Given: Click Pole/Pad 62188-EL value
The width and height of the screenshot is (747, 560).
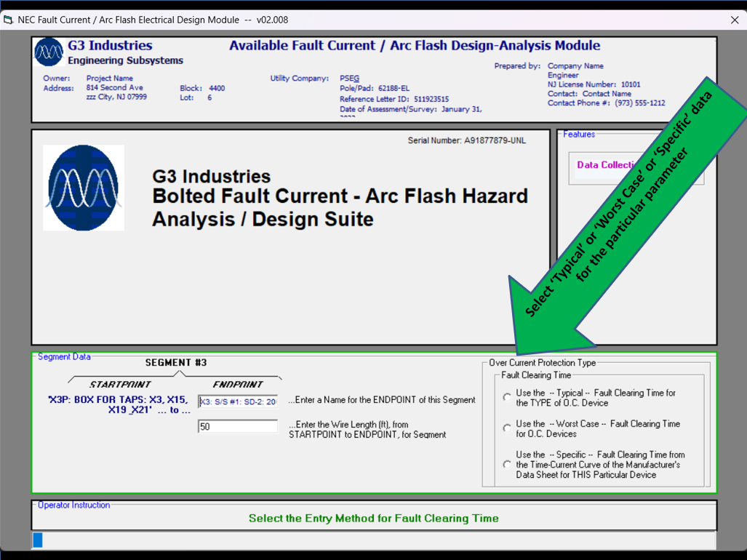Looking at the screenshot, I should coord(374,88).
